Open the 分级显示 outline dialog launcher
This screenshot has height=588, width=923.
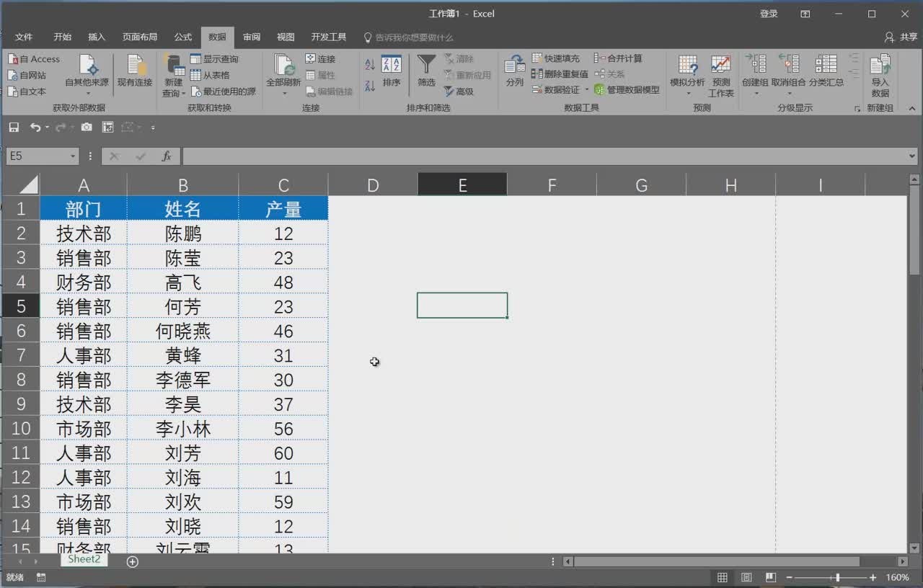coord(857,108)
